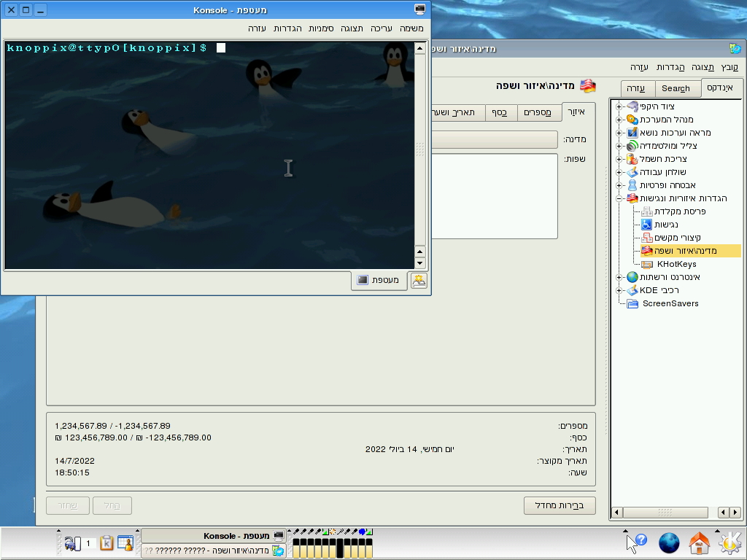This screenshot has width=747, height=560.
Task: Open the קובץ menu in Control Center
Action: (x=729, y=67)
